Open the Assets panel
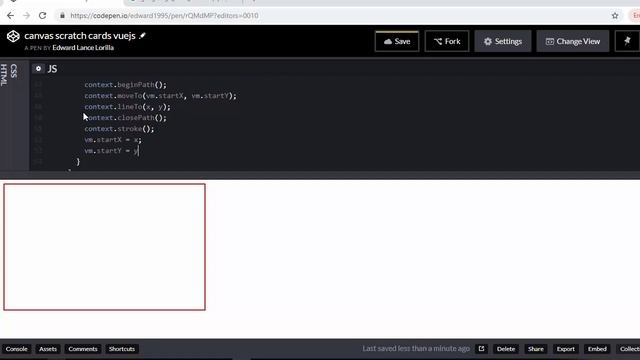 coord(48,349)
